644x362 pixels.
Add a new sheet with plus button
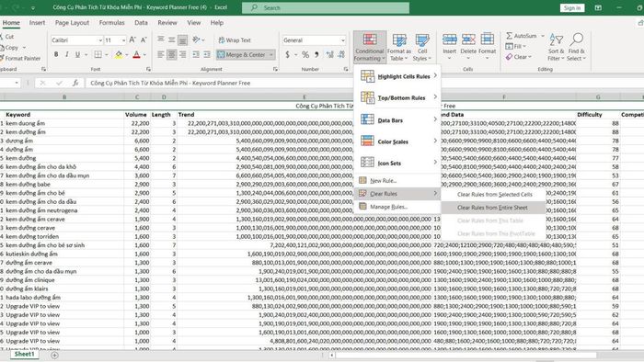pos(54,355)
